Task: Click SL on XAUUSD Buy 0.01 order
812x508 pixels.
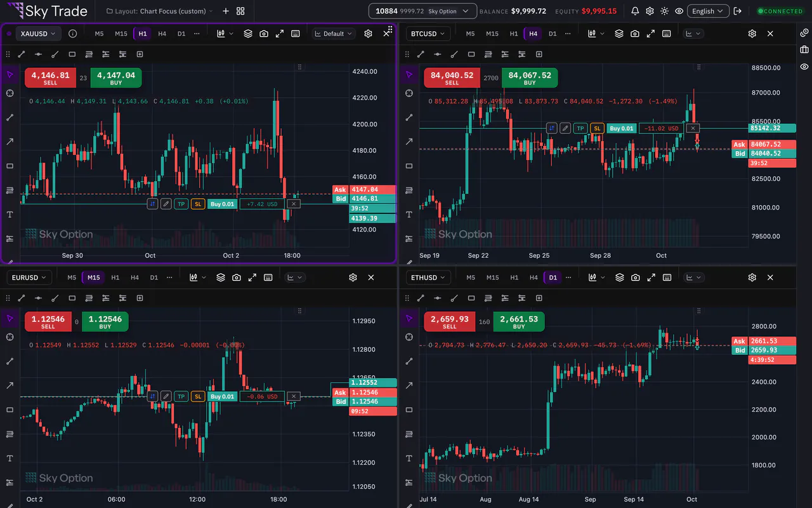Action: point(198,204)
